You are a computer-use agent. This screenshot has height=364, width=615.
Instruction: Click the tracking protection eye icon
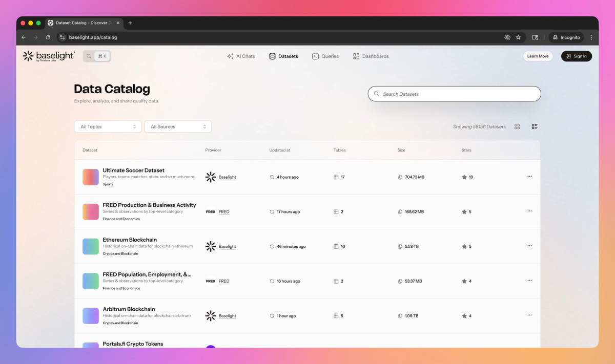[507, 37]
